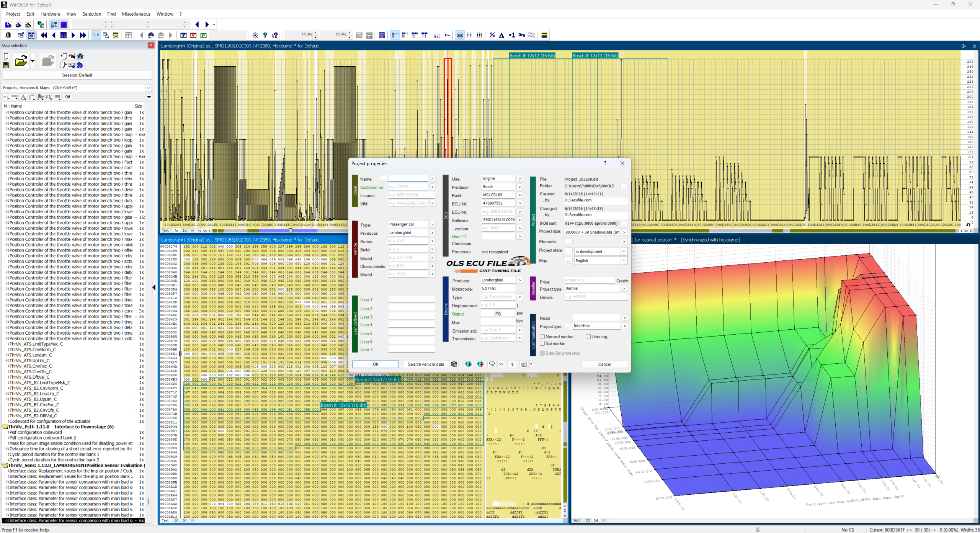
Task: Click the speech bubble comment icon in dialog
Action: [x=492, y=364]
